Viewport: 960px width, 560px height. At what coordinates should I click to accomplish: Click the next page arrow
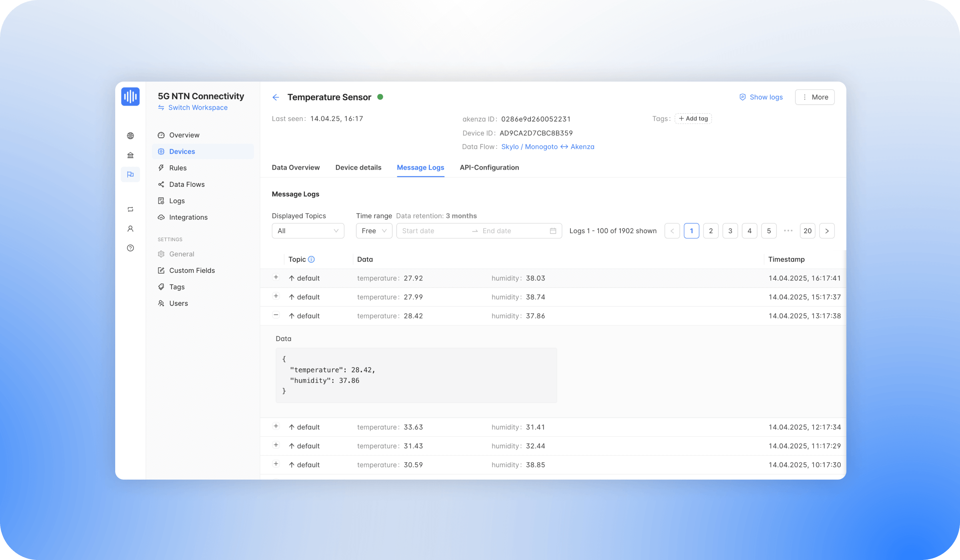click(827, 231)
